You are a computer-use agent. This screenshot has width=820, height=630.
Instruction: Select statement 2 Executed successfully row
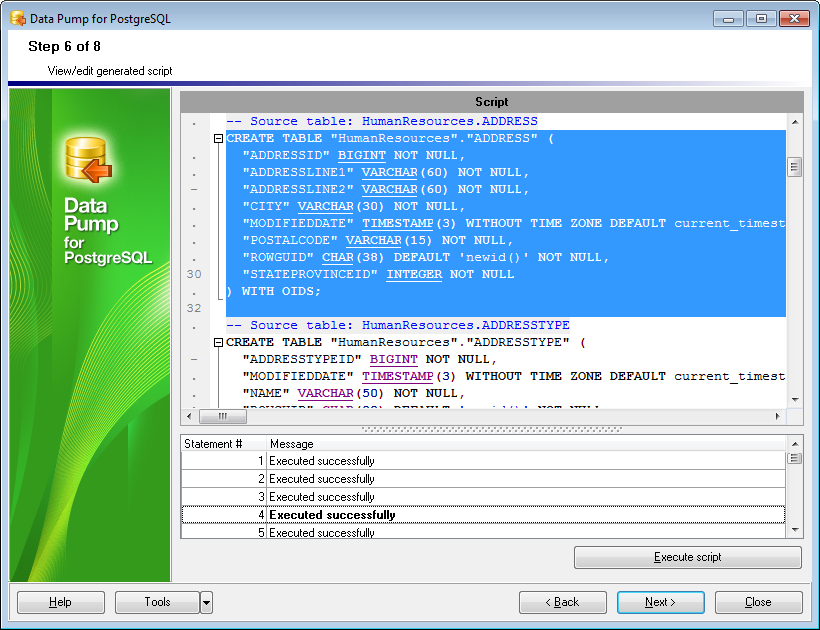pyautogui.click(x=483, y=479)
